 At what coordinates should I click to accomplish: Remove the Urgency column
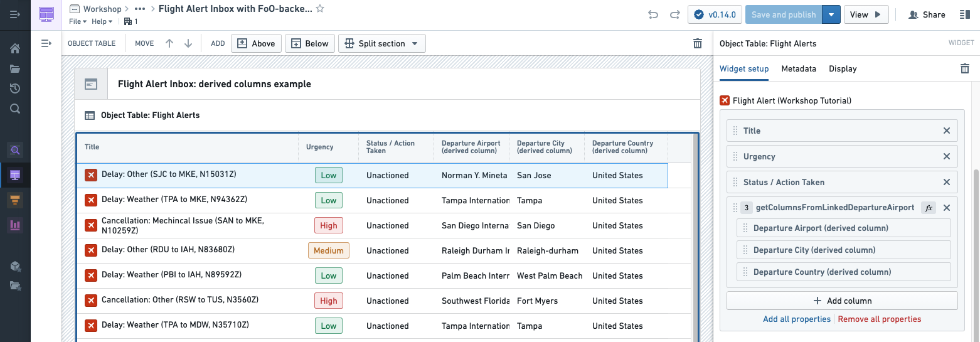point(947,156)
